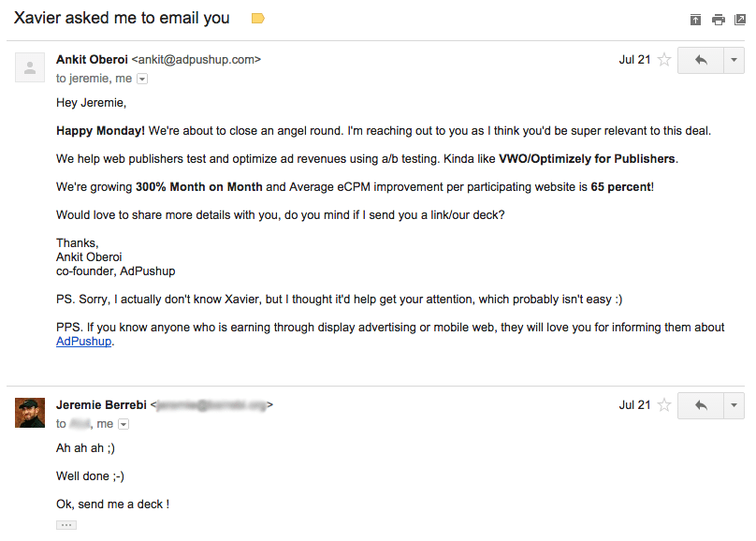Show trimmed content in Jeremie's reply
The height and width of the screenshot is (541, 756).
tap(65, 525)
